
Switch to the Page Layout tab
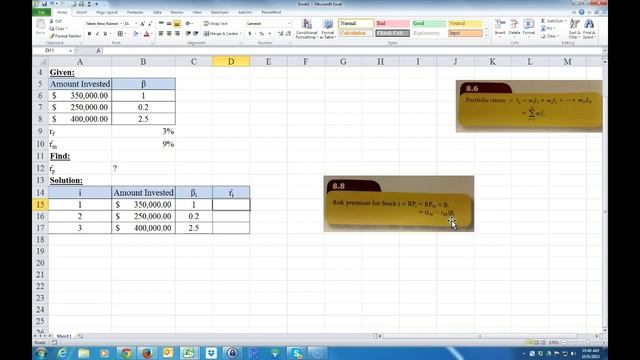point(107,12)
